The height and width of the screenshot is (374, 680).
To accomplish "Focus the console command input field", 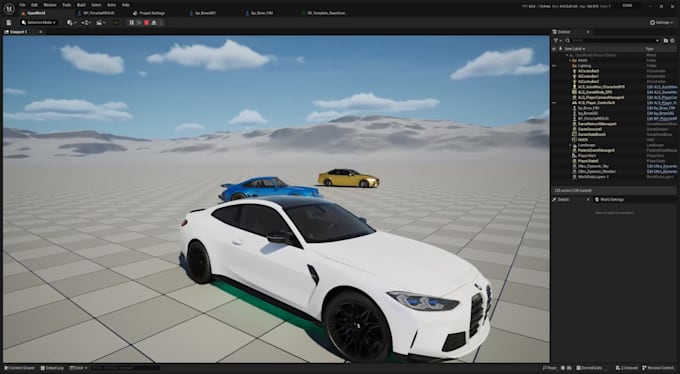I will (125, 368).
